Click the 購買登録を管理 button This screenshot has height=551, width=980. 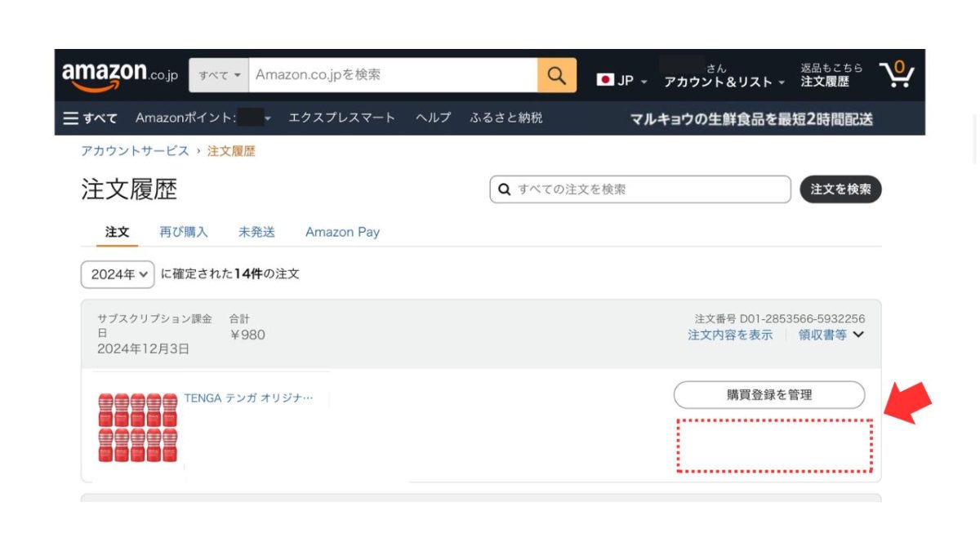[768, 394]
